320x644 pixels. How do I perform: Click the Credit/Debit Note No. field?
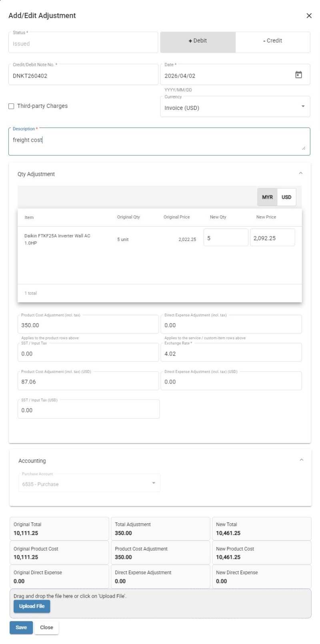[x=83, y=75]
